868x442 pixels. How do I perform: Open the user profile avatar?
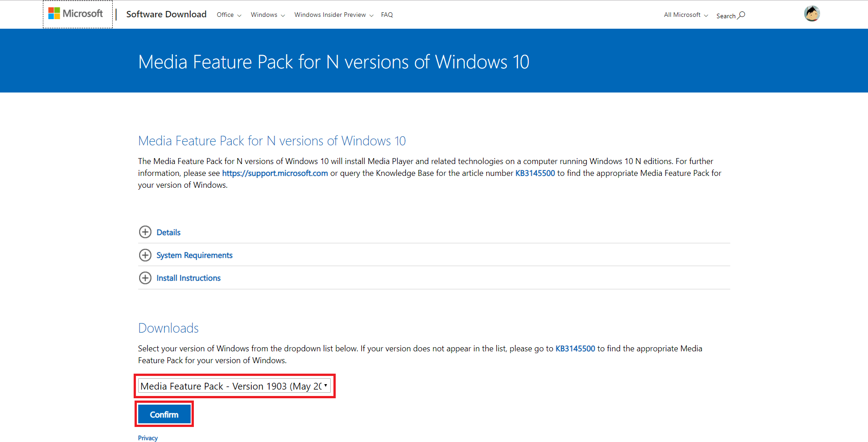(812, 14)
